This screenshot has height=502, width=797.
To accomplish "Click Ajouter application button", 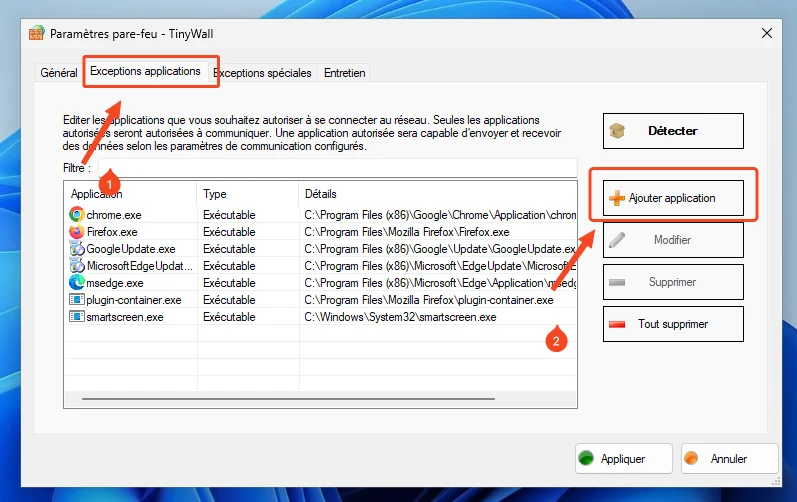I will (673, 198).
